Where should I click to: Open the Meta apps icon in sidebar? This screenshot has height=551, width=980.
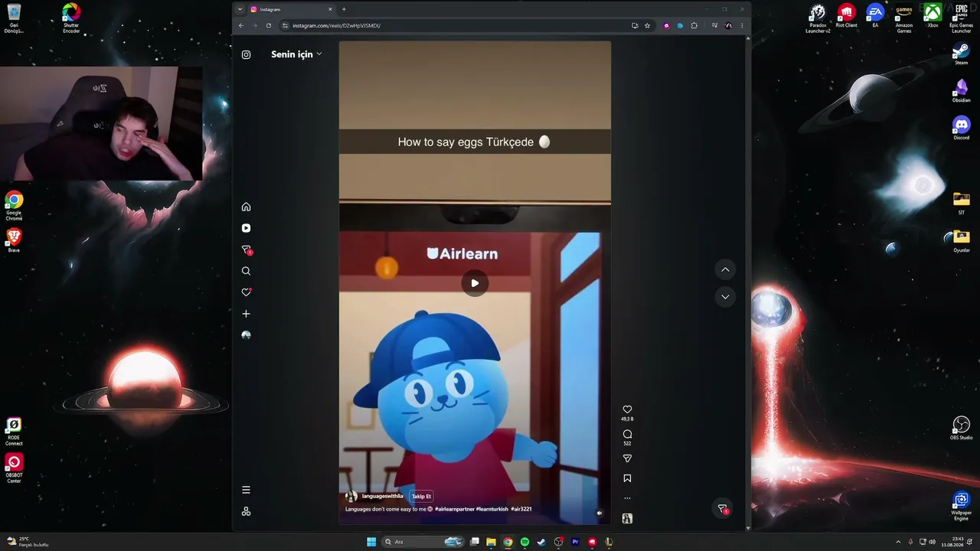(x=246, y=511)
